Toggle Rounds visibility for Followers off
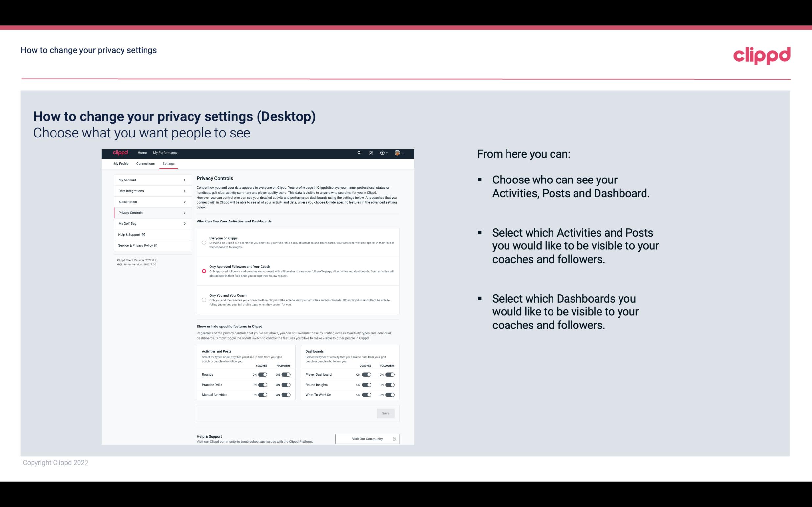 point(286,374)
